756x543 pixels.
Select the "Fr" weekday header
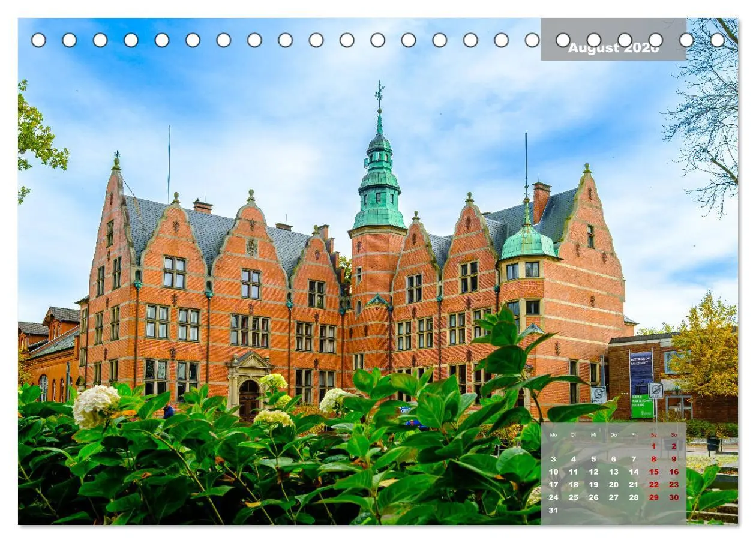click(x=634, y=435)
